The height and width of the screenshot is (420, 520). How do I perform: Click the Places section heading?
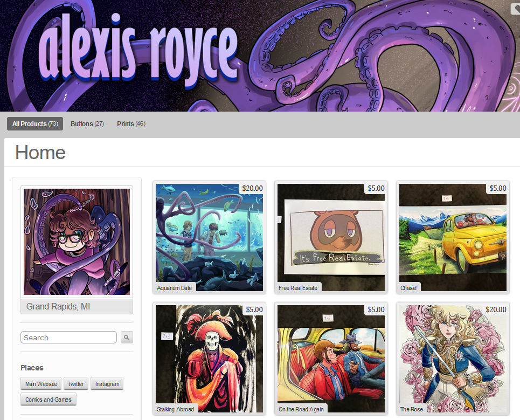point(32,368)
